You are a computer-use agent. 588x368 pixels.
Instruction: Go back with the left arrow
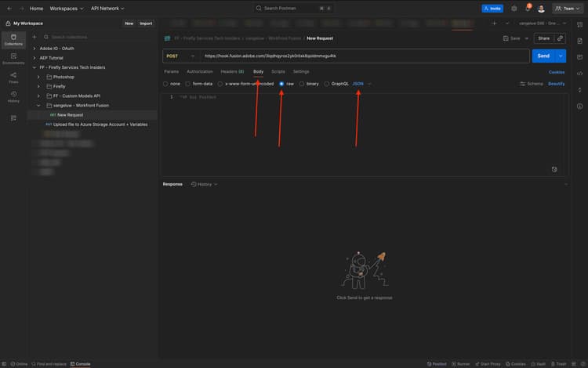click(x=9, y=9)
